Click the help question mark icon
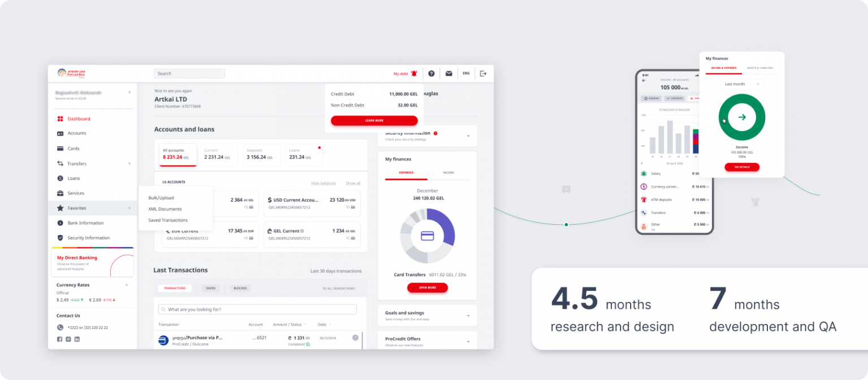Viewport: 868px width, 380px height. [x=432, y=73]
